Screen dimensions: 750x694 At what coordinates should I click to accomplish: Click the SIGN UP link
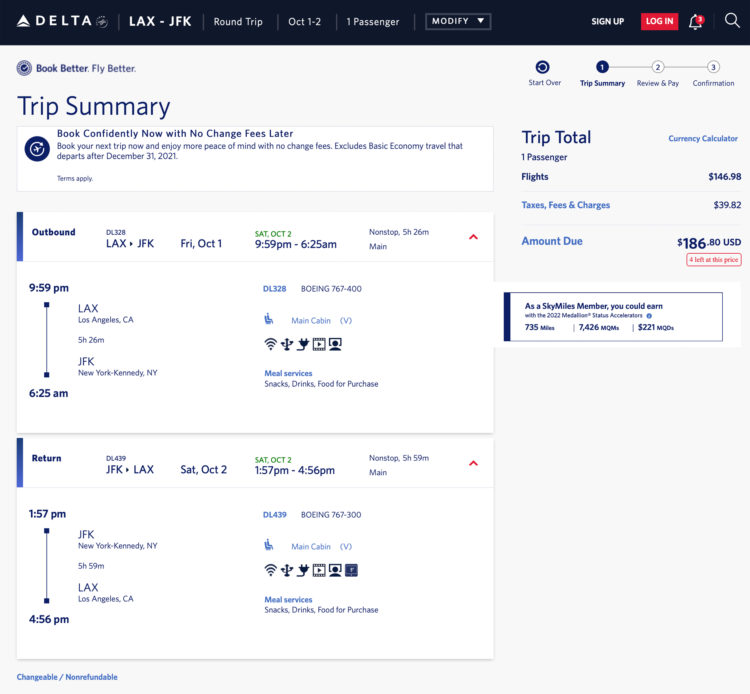pos(607,22)
